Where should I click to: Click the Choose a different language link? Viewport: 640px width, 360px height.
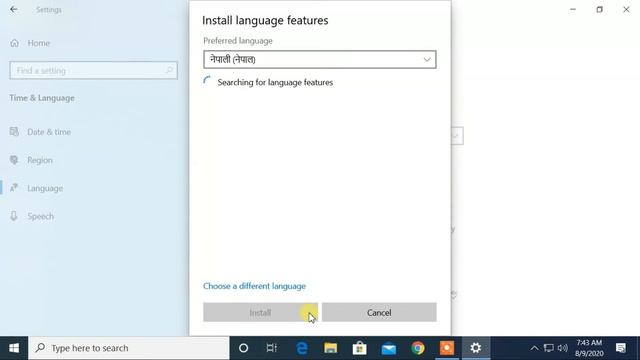coord(254,286)
